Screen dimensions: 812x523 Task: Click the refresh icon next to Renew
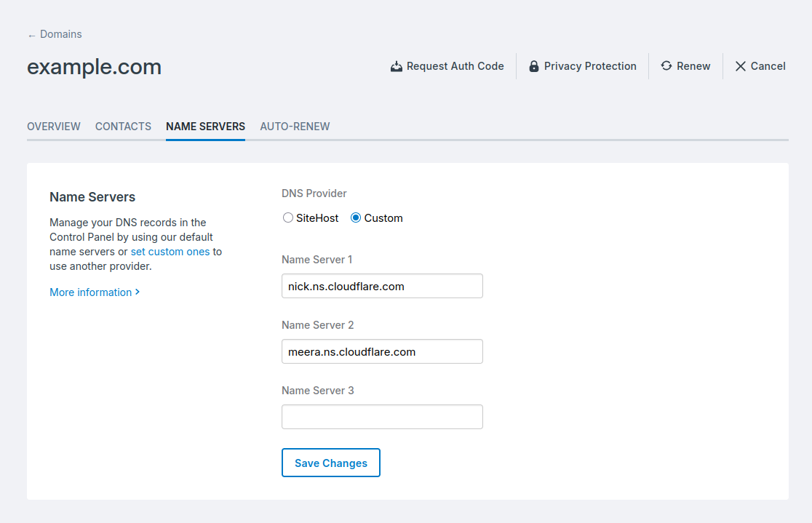[665, 65]
